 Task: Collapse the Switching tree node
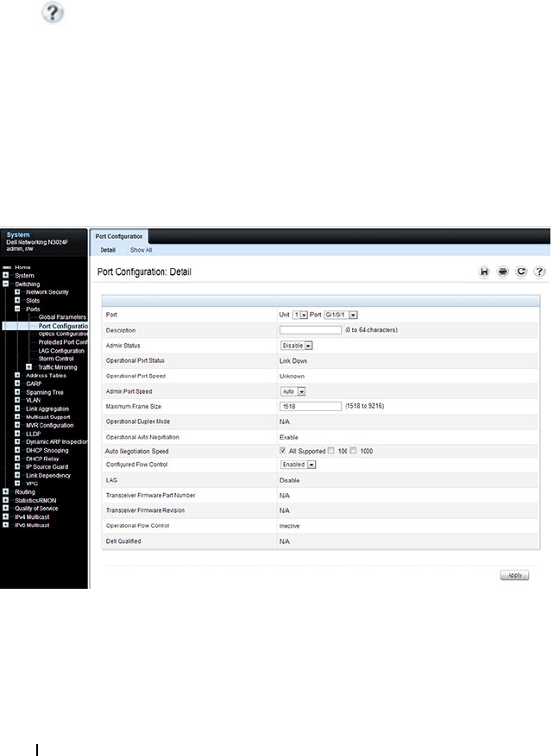pos(6,284)
